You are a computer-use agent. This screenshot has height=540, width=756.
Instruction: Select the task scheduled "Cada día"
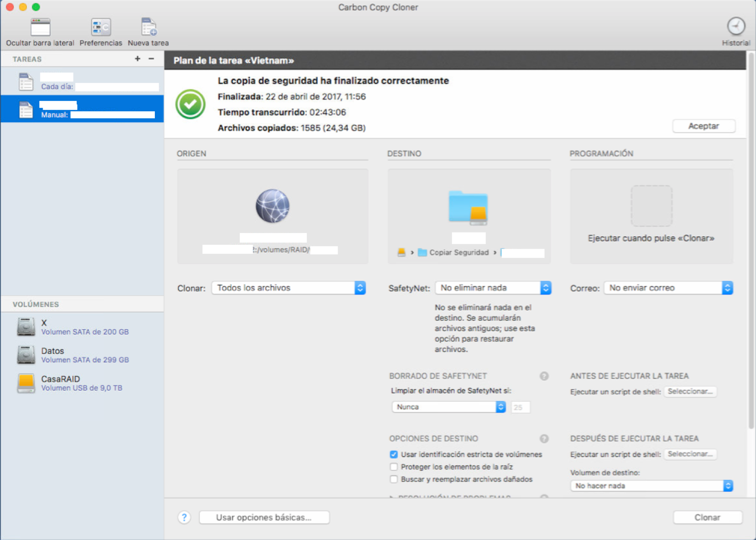point(82,81)
